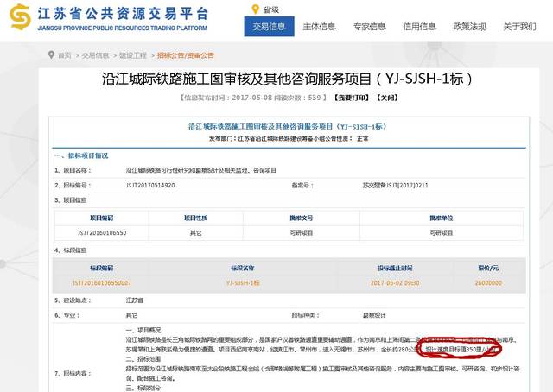
Task: Click construction location 江苏省
Action: pos(135,300)
